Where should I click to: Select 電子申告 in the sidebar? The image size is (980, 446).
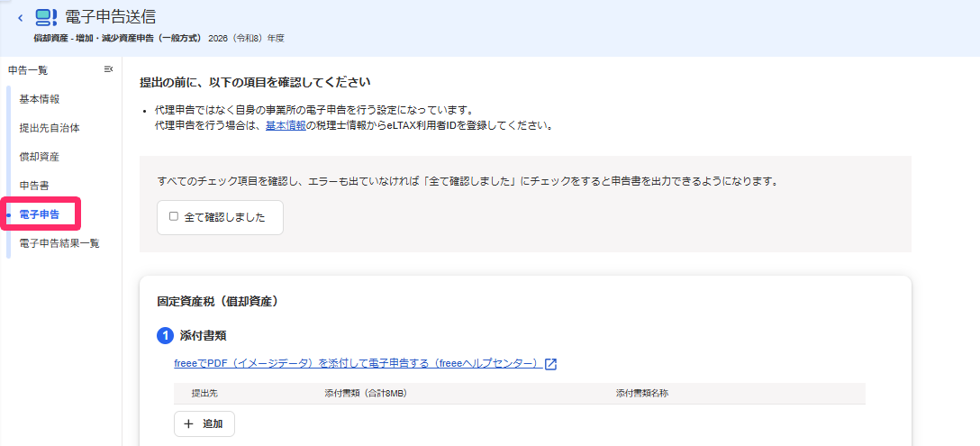tap(40, 214)
